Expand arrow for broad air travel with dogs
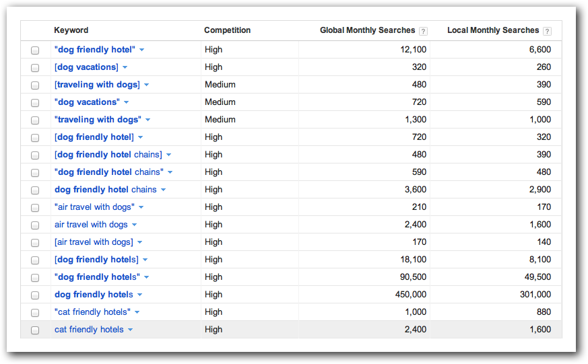 134,225
